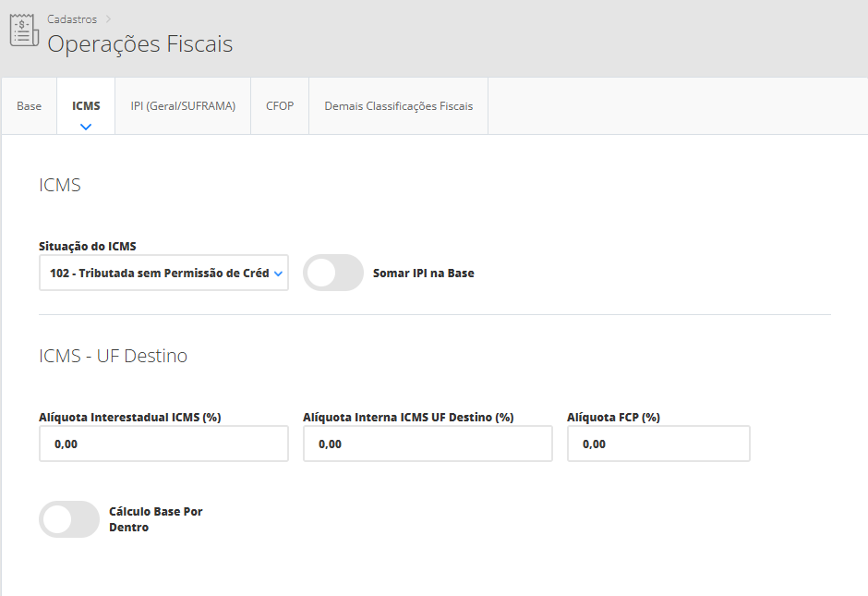Viewport: 868px width, 596px height.
Task: Click the ICMS - UF Destino section heading
Action: pyautogui.click(x=114, y=356)
